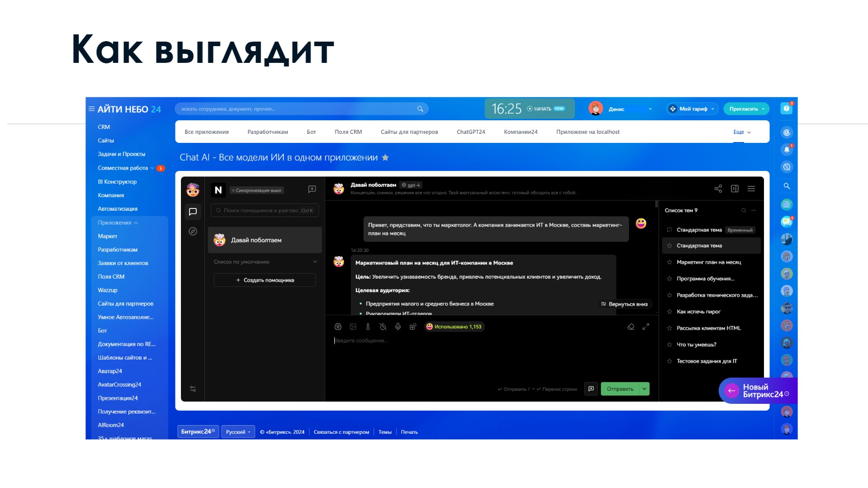Open the compass discover icon
The width and height of the screenshot is (868, 488).
coord(193,232)
